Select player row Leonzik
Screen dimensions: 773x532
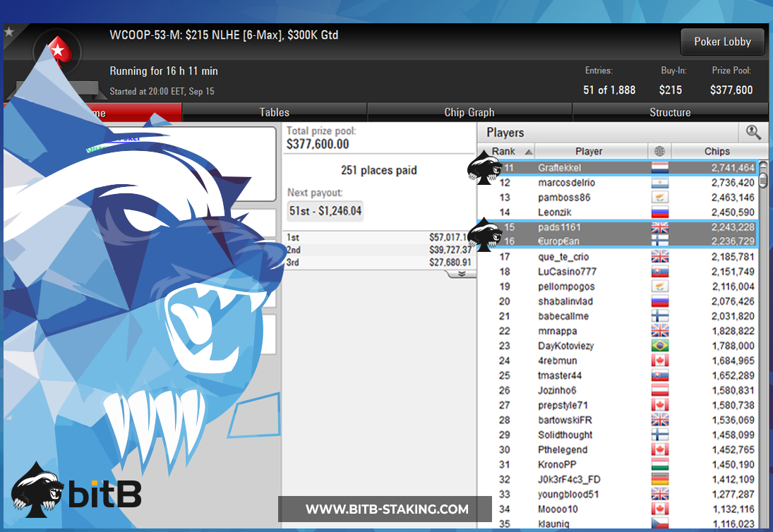pyautogui.click(x=618, y=212)
